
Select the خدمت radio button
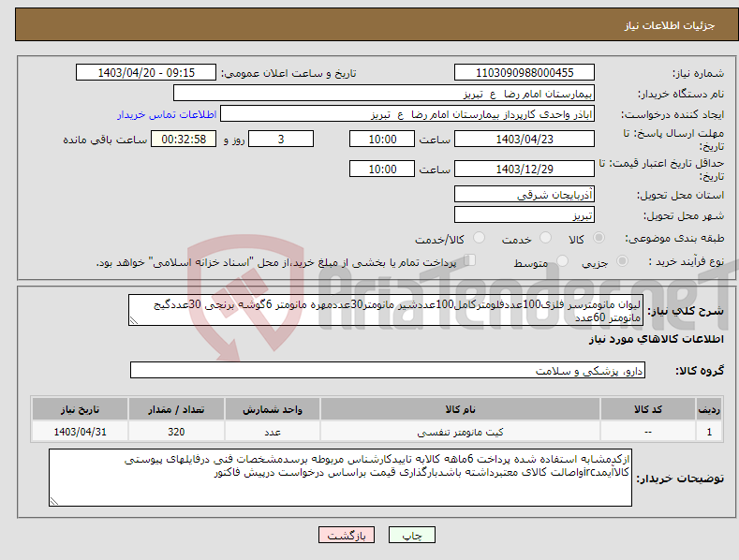click(545, 238)
